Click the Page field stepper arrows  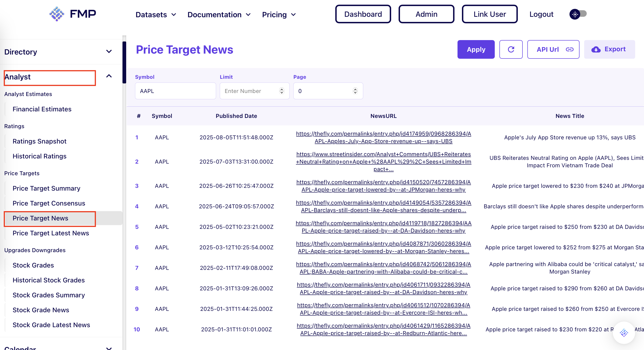[355, 91]
